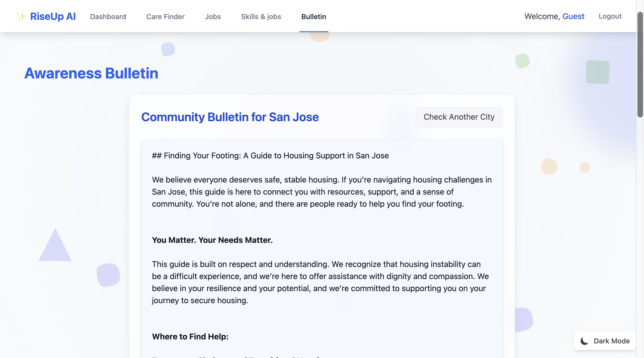Screen dimensions: 644x358
Task: Click the Guest username link
Action: (x=573, y=16)
